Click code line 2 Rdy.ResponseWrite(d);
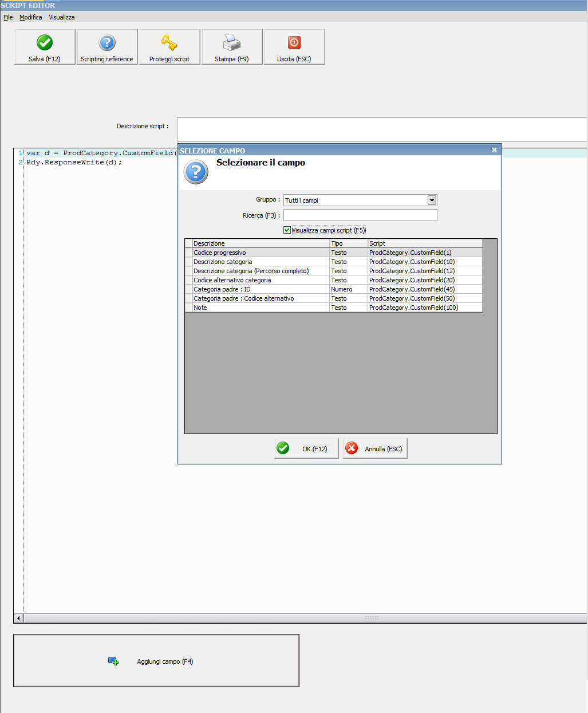 point(74,162)
